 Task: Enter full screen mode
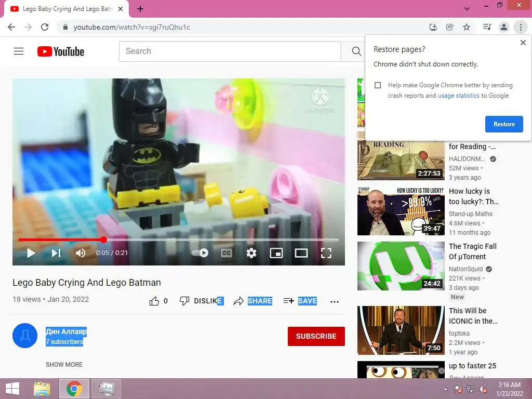pyautogui.click(x=326, y=253)
